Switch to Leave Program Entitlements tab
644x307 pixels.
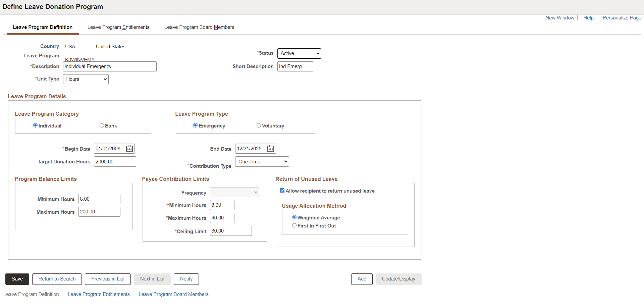click(118, 27)
